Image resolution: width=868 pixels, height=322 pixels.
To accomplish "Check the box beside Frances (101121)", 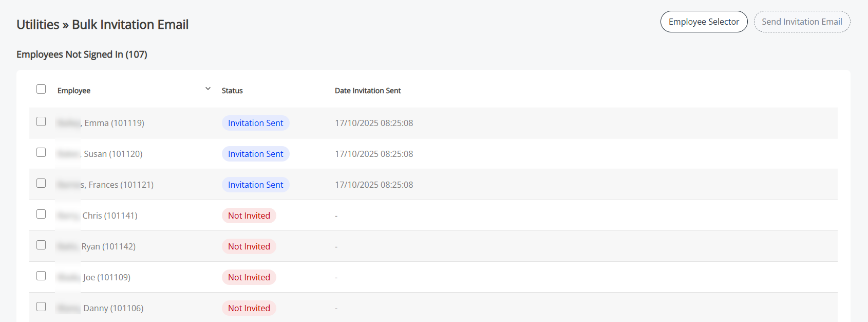I will 41,183.
